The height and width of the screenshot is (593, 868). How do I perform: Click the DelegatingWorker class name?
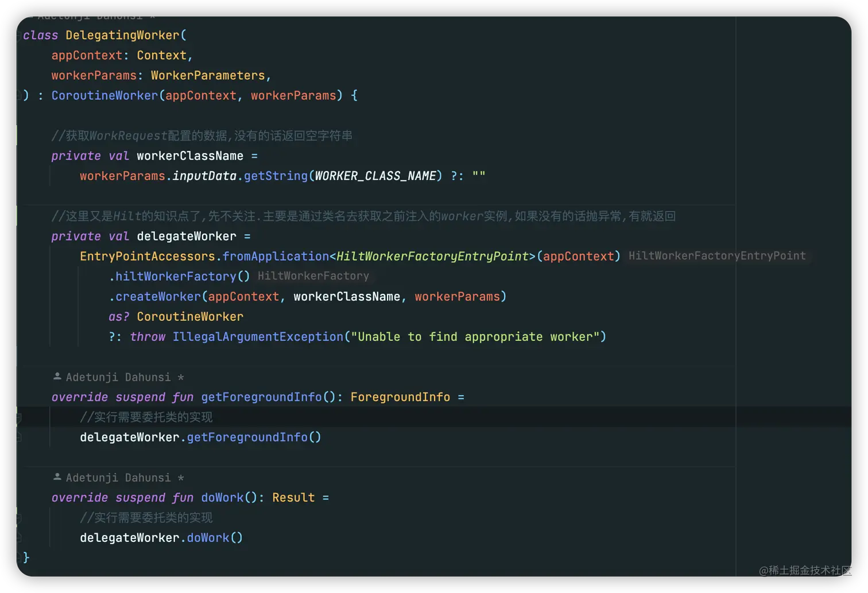tap(122, 35)
